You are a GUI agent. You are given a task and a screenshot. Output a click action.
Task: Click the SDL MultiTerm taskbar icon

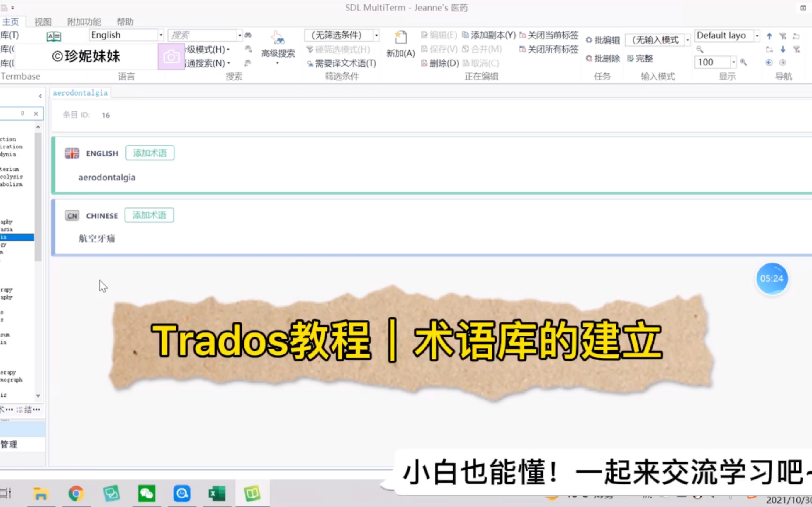pos(252,494)
